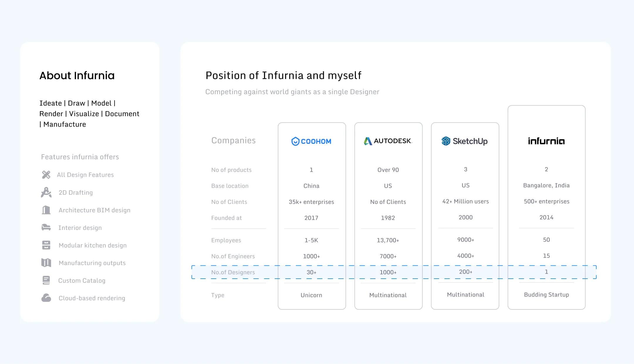Image resolution: width=634 pixels, height=364 pixels.
Task: Click the SketchUp logo
Action: [x=465, y=141]
